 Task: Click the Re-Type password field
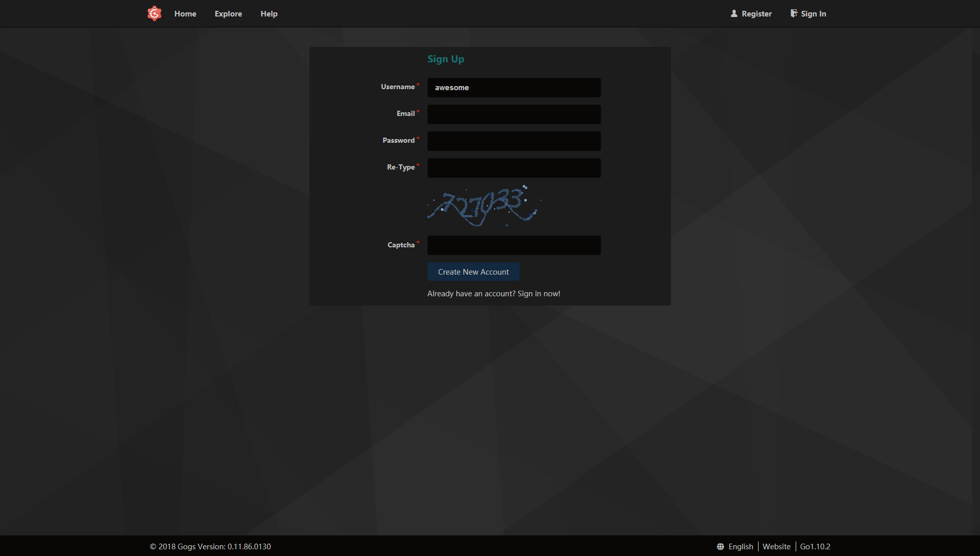(x=513, y=168)
